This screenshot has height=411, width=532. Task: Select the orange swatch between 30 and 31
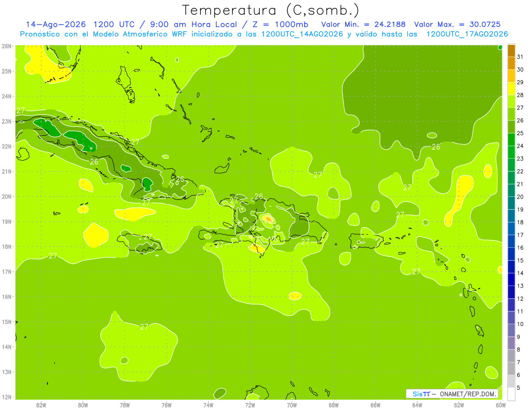(511, 63)
